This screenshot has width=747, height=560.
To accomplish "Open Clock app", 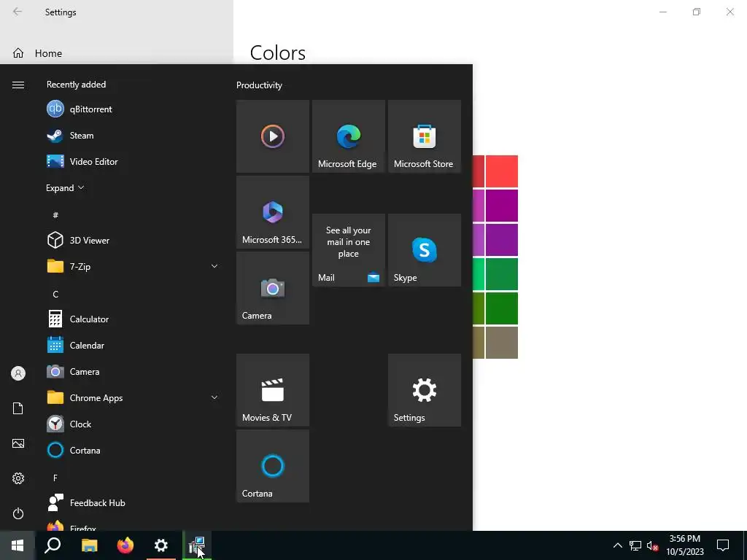I will click(x=133, y=424).
